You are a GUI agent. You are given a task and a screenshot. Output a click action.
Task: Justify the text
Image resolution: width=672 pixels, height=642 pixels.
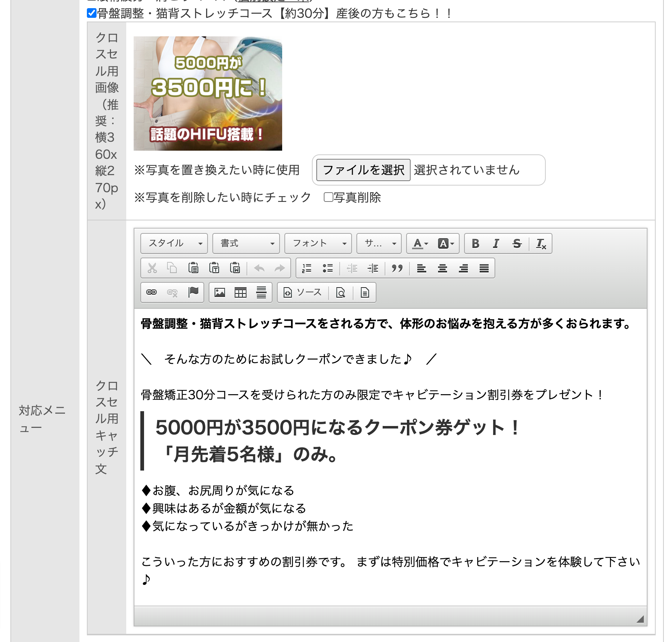484,268
